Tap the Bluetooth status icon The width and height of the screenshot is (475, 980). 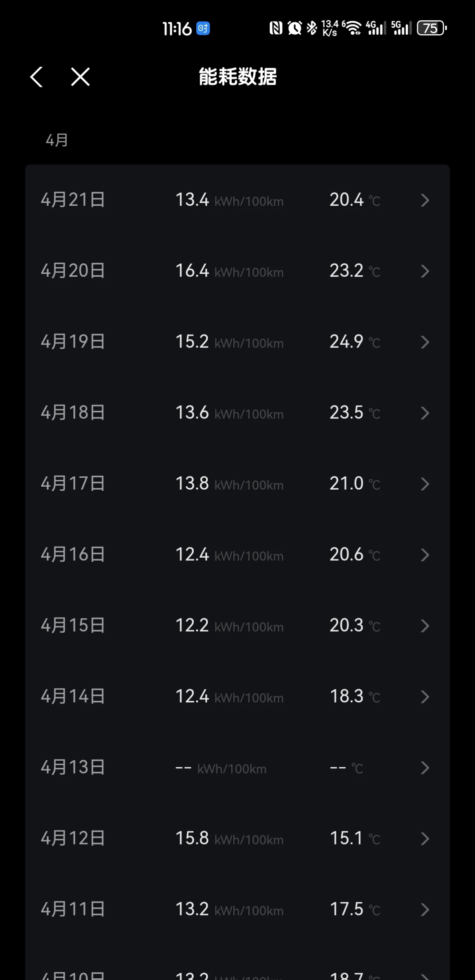coord(312,28)
